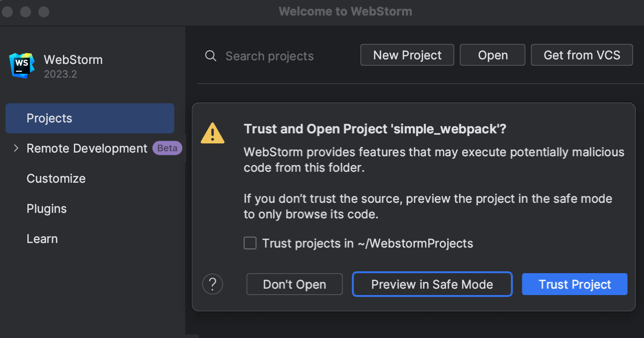
Task: Select Get from VCS
Action: (x=582, y=55)
